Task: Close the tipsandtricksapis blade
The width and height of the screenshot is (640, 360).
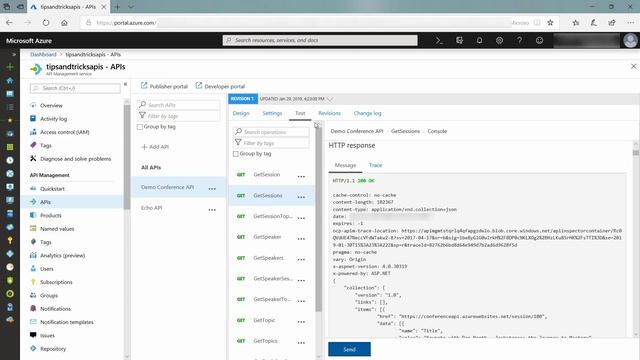Action: 633,66
